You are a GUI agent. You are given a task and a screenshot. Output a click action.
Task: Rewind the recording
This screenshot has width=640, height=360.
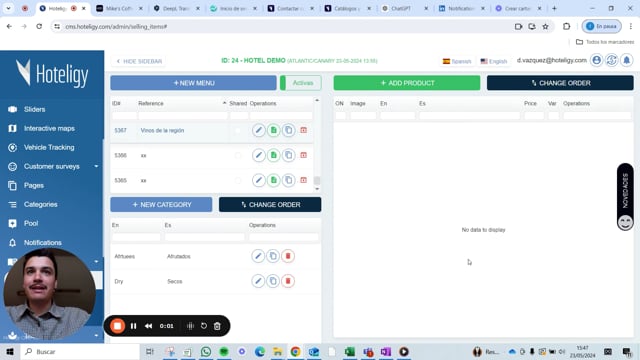pyautogui.click(x=149, y=326)
